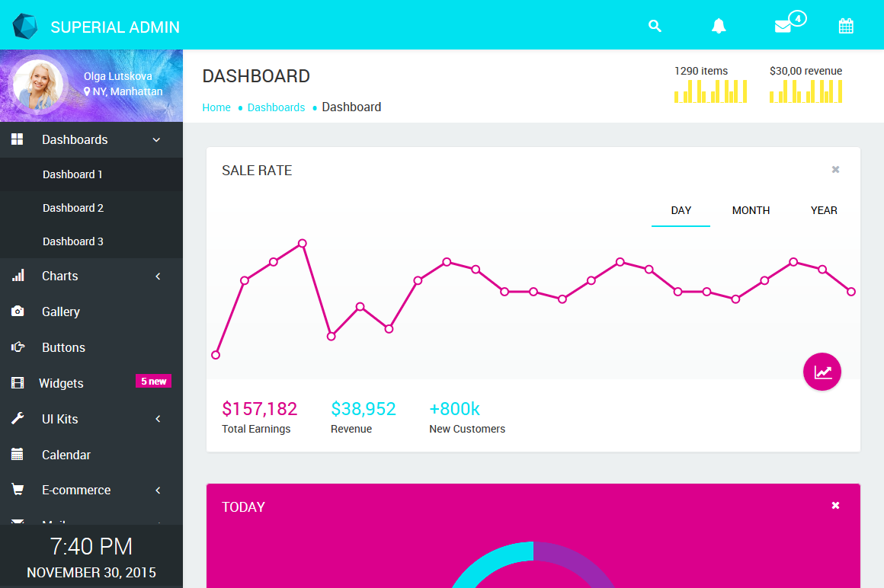The height and width of the screenshot is (588, 884).
Task: Switch to the MONTH tab
Action: tap(751, 210)
